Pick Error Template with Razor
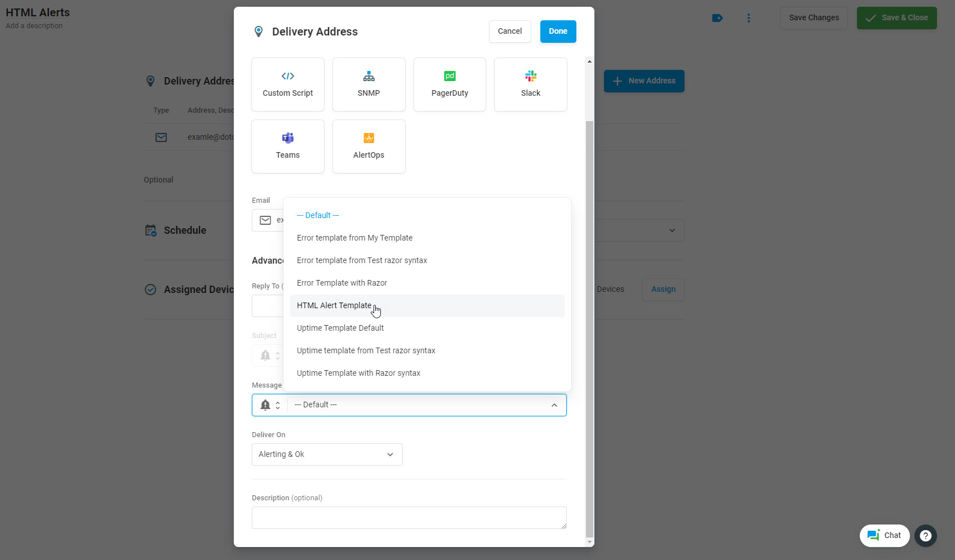 [x=342, y=283]
